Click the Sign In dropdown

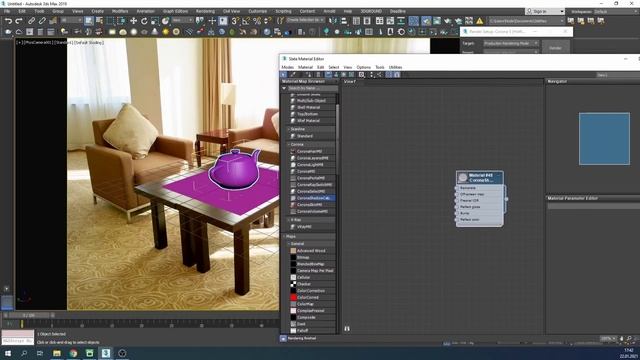[x=544, y=11]
